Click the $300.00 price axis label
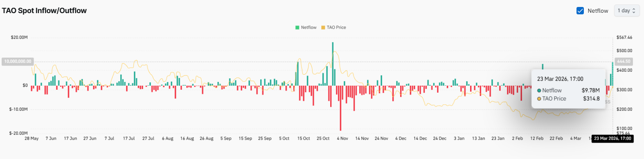The image size is (644, 159). [624, 90]
